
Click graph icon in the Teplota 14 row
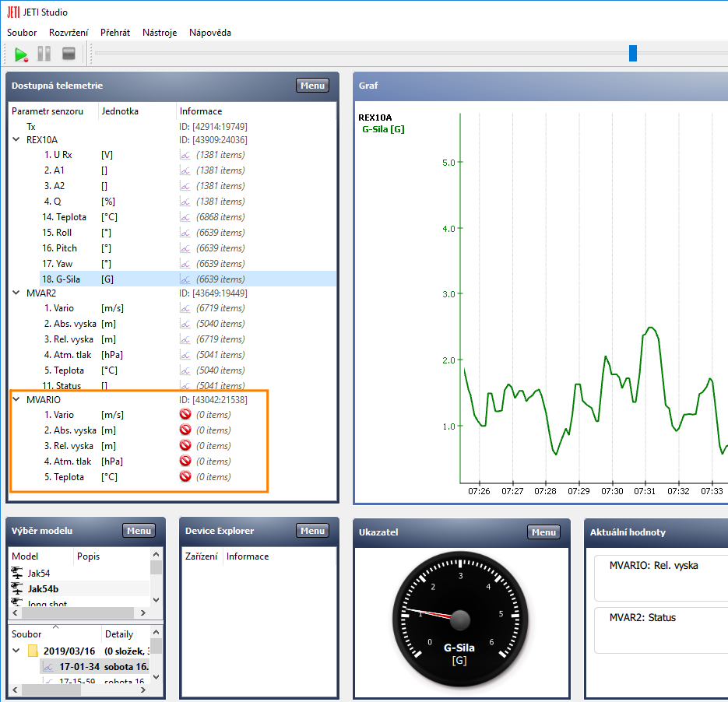(x=185, y=217)
